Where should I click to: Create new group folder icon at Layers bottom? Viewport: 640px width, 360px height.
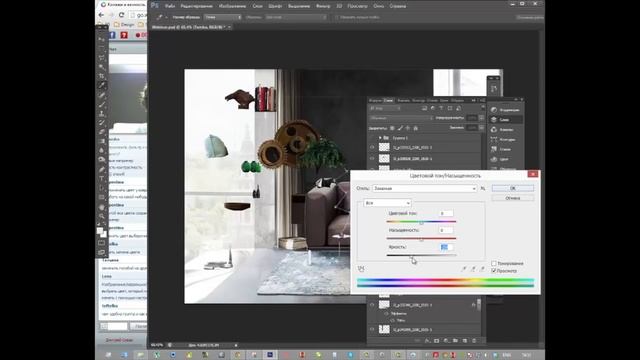[455, 340]
